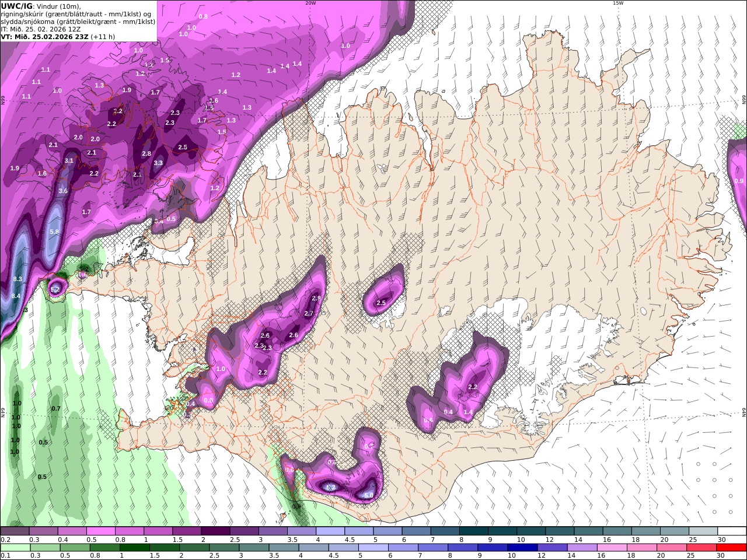747x560 pixels.
Task: Click the darkest purple upper legend swatch 2–2.5
Action: pos(215,531)
